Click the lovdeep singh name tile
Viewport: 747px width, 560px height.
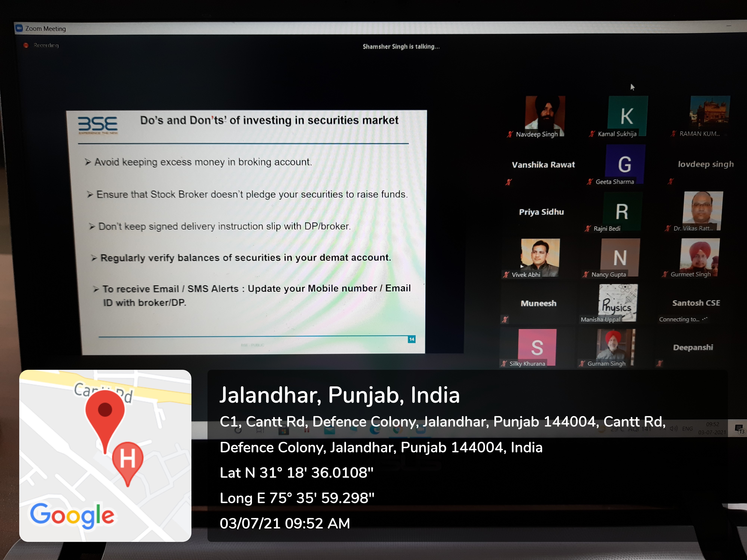(706, 164)
